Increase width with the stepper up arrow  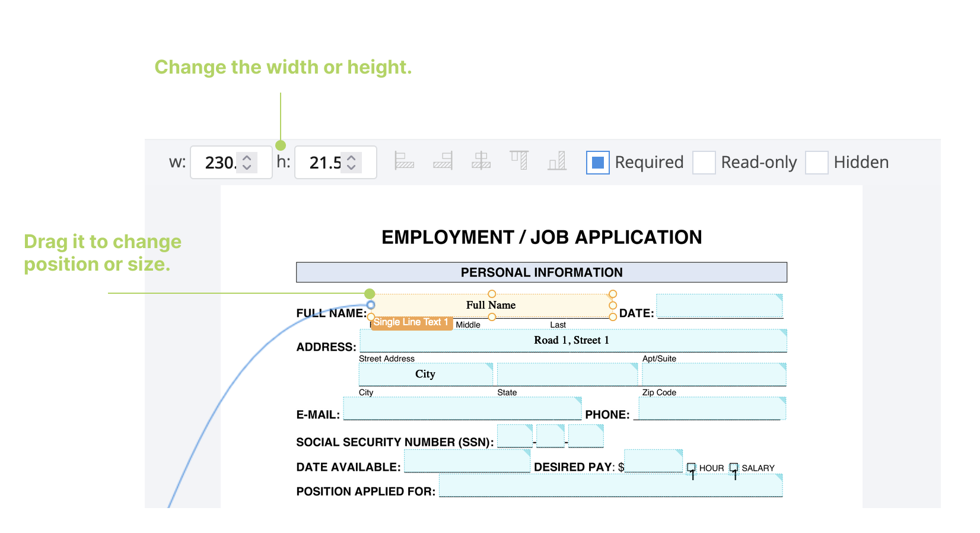tap(247, 158)
